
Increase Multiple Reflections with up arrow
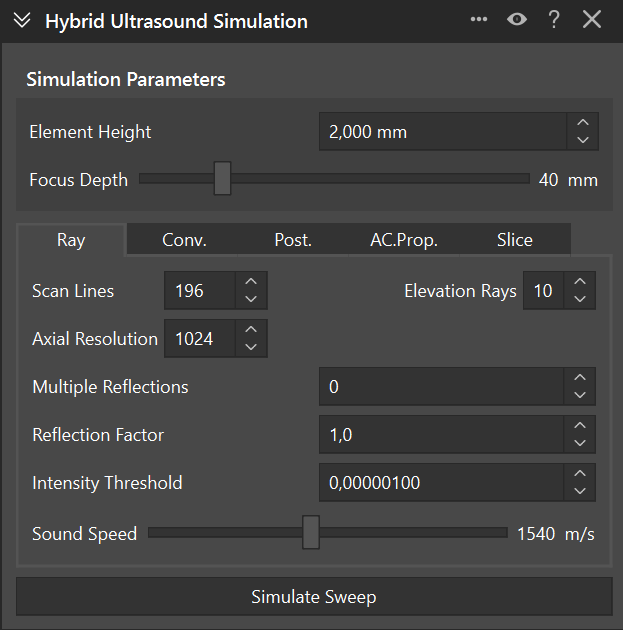(x=580, y=377)
